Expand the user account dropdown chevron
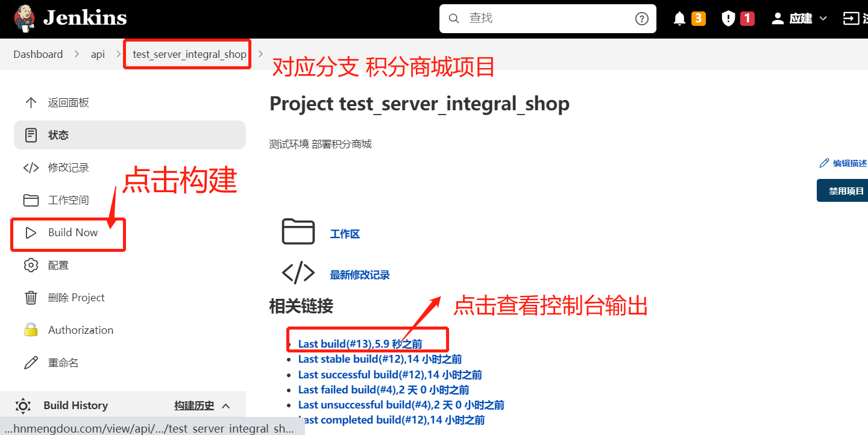Screen dimensions: 868x435 pyautogui.click(x=823, y=19)
